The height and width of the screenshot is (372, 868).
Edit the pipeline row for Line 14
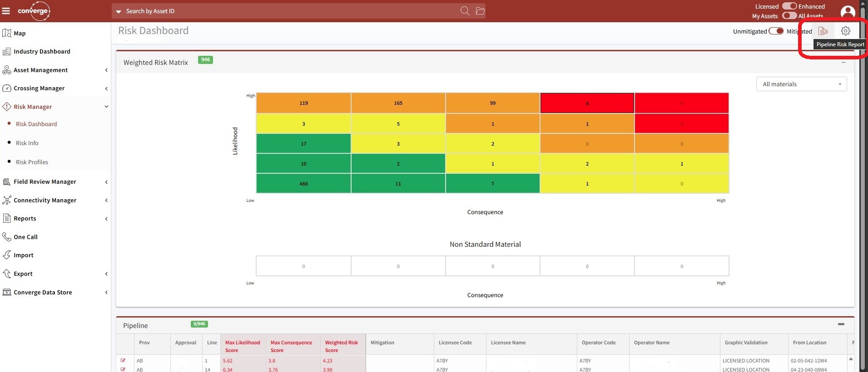(123, 369)
